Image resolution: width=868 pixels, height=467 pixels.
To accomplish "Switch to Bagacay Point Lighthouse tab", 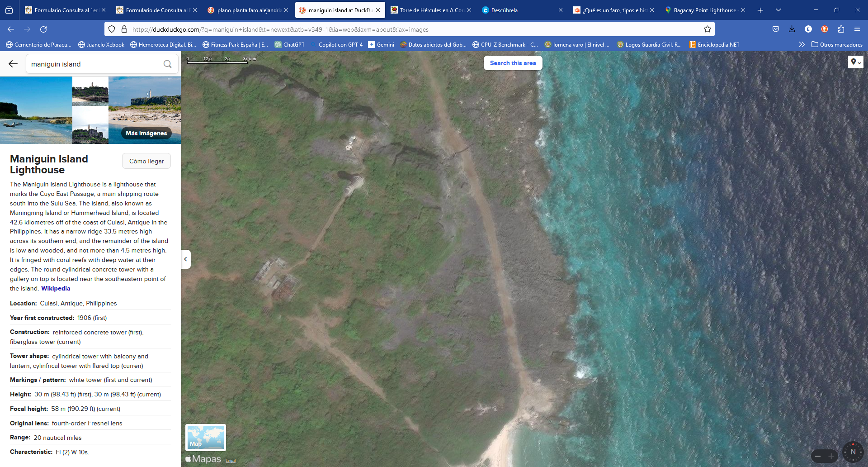I will [704, 10].
